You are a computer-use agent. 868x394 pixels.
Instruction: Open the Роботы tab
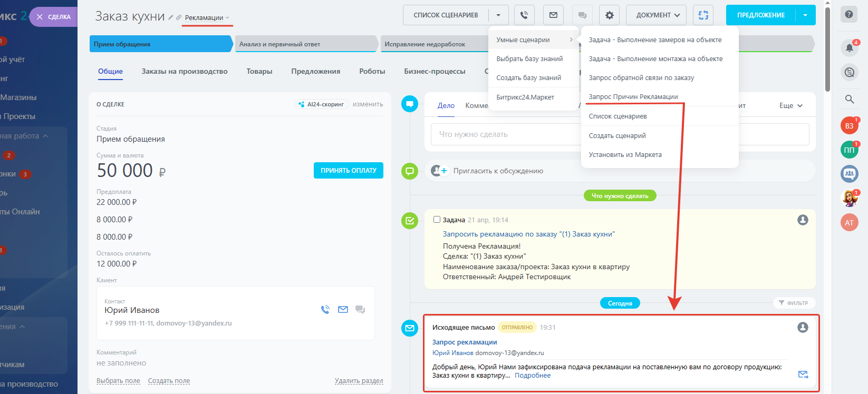[x=372, y=72]
